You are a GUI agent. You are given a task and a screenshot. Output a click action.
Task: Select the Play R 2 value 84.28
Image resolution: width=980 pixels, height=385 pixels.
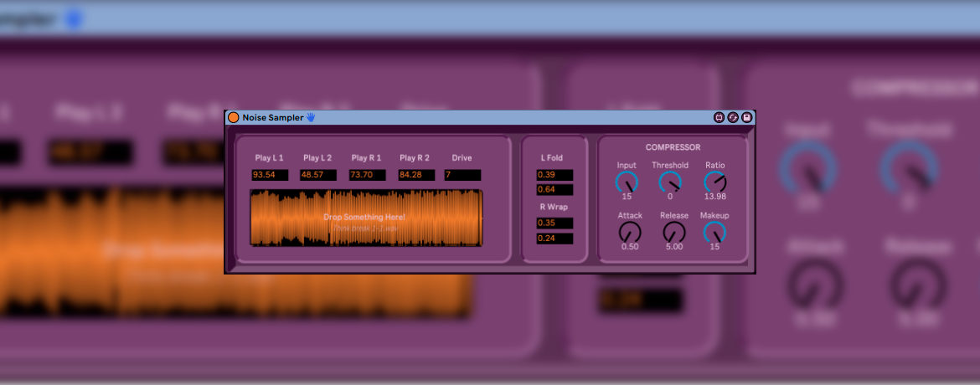pyautogui.click(x=415, y=175)
